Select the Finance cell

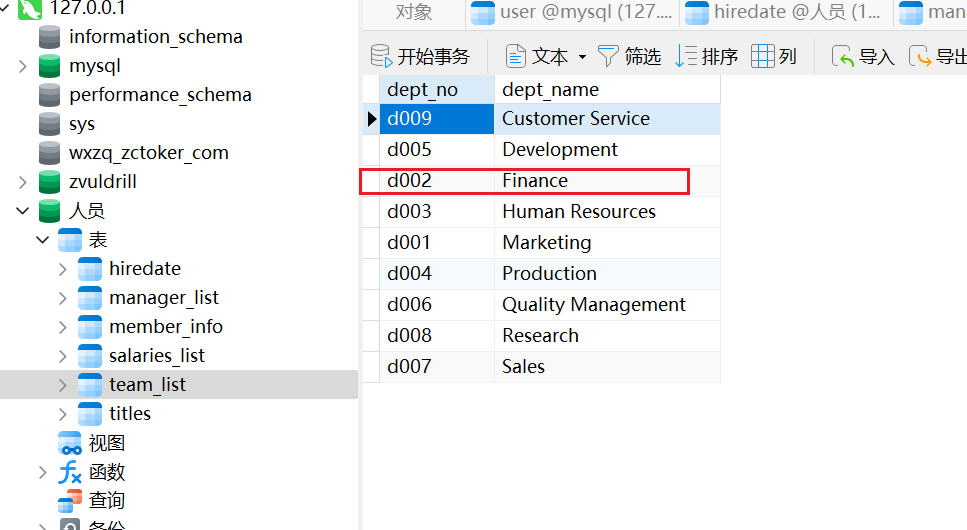[607, 181]
